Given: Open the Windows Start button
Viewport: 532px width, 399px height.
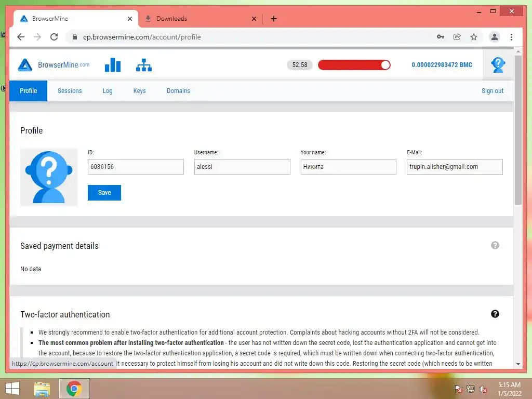Looking at the screenshot, I should point(12,389).
